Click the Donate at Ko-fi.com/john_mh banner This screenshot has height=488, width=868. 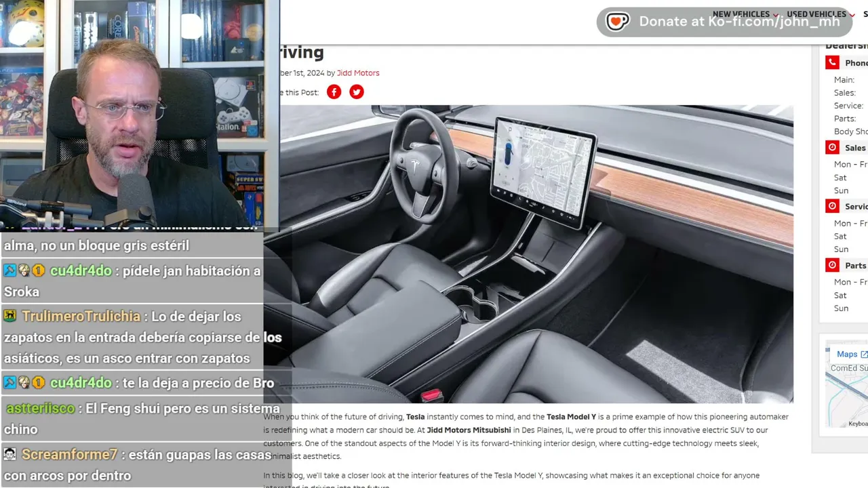click(724, 22)
